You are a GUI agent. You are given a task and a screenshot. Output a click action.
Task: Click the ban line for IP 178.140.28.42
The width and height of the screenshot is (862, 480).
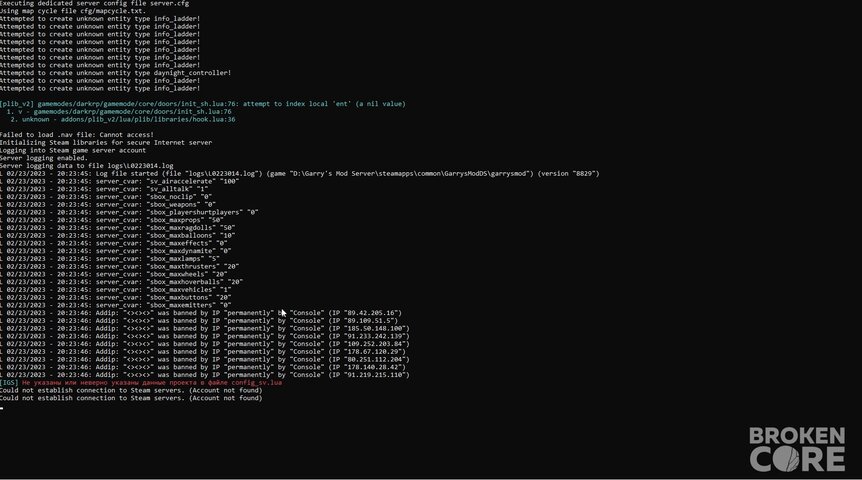(x=203, y=367)
